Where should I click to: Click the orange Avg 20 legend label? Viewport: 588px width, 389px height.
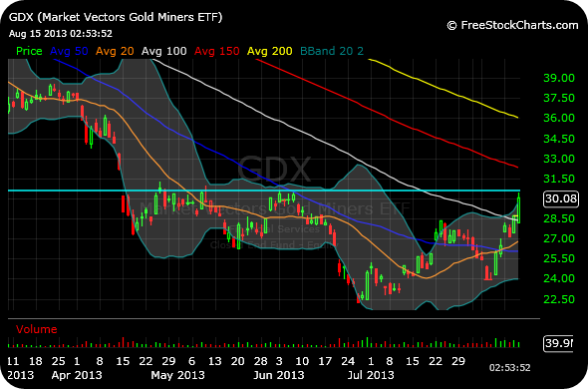(115, 51)
